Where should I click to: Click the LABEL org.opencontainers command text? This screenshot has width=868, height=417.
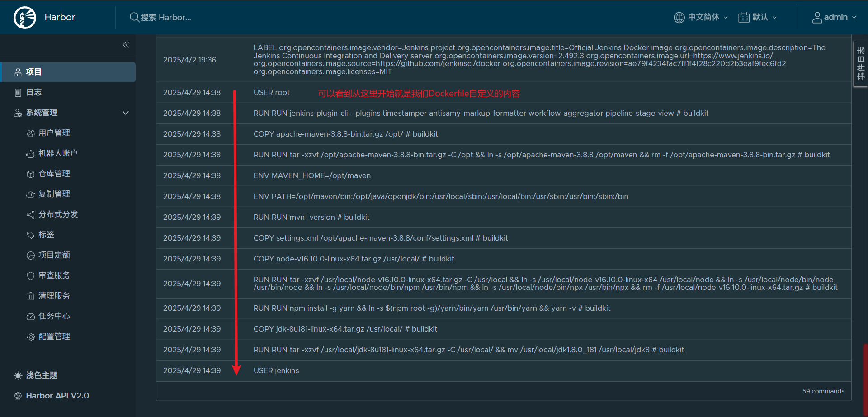(539, 60)
